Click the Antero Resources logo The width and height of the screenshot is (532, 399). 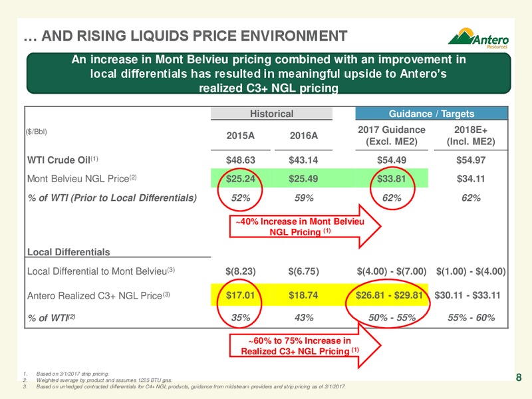pyautogui.click(x=478, y=39)
